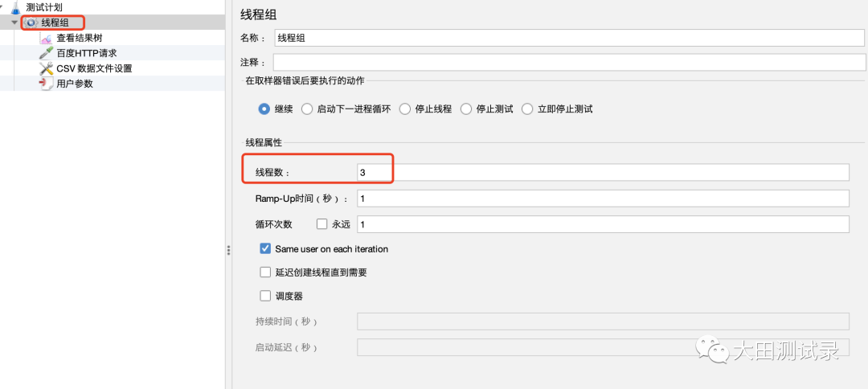Enable the 调度器 checkbox
The height and width of the screenshot is (389, 868).
pyautogui.click(x=265, y=296)
